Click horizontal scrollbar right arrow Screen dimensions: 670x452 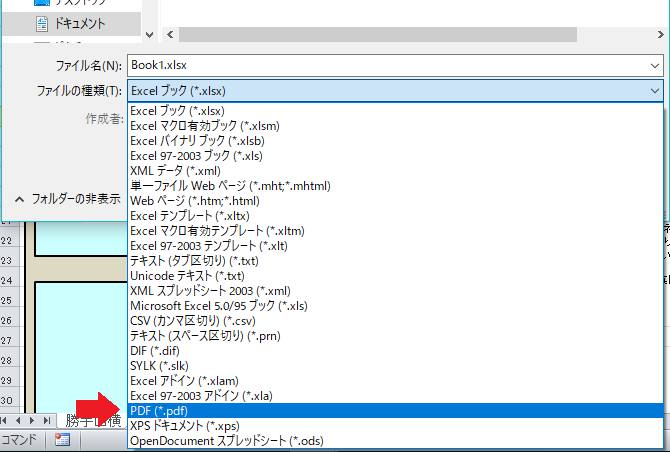661,35
